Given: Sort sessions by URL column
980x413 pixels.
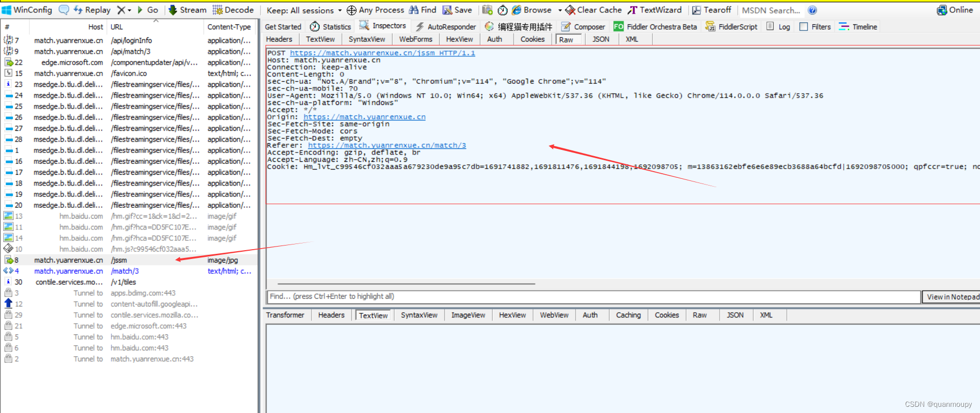Looking at the screenshot, I should point(155,27).
